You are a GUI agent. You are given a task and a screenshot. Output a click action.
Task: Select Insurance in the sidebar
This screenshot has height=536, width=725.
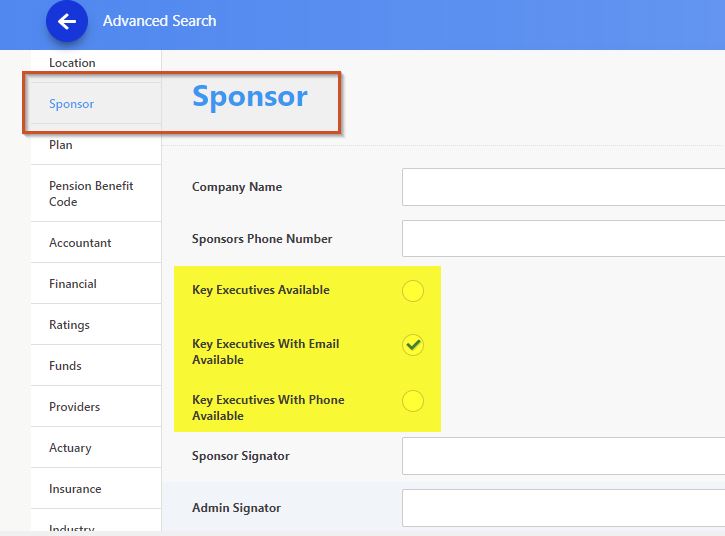point(75,489)
